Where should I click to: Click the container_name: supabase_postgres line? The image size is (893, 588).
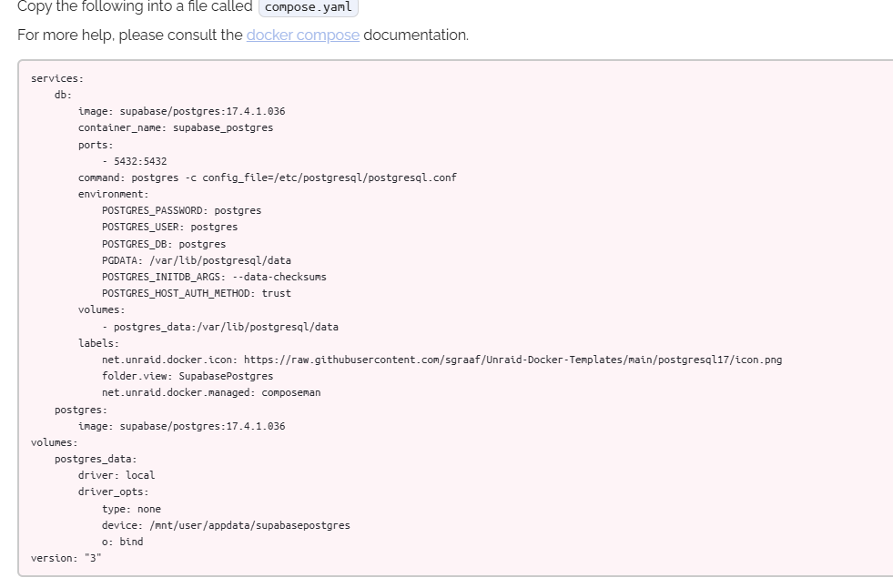pos(176,128)
